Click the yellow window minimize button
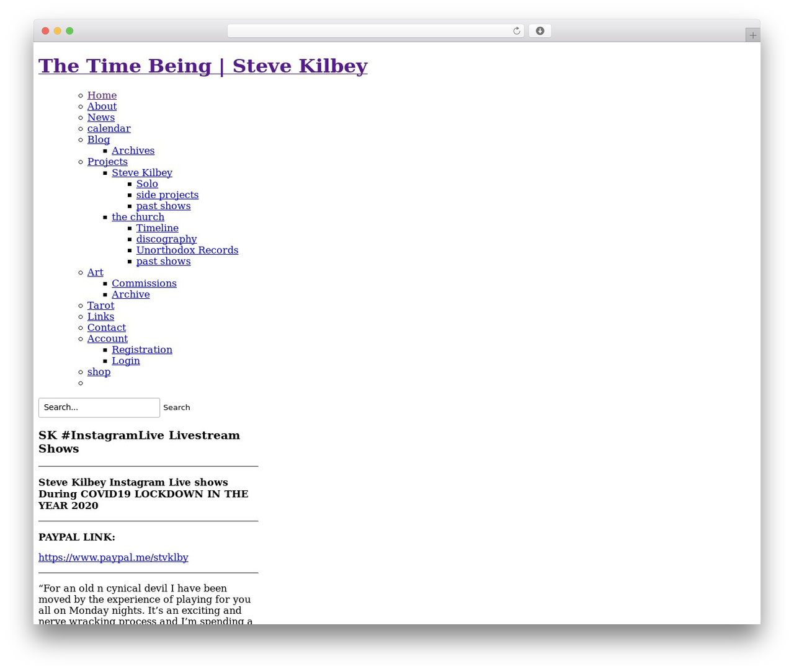The height and width of the screenshot is (672, 794). point(58,31)
